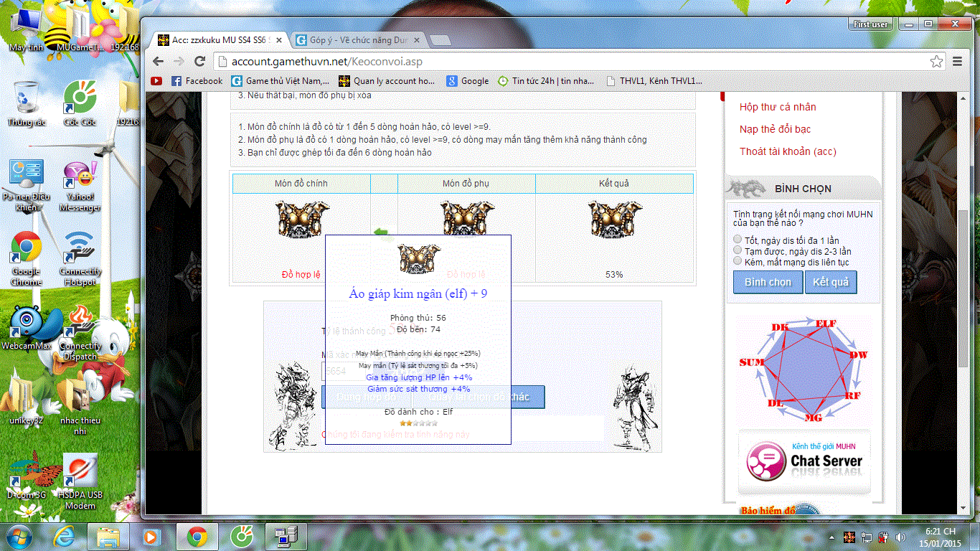Viewport: 980px width, 551px height.
Task: Close the Acc: zzxkuku MU tab
Action: click(279, 40)
